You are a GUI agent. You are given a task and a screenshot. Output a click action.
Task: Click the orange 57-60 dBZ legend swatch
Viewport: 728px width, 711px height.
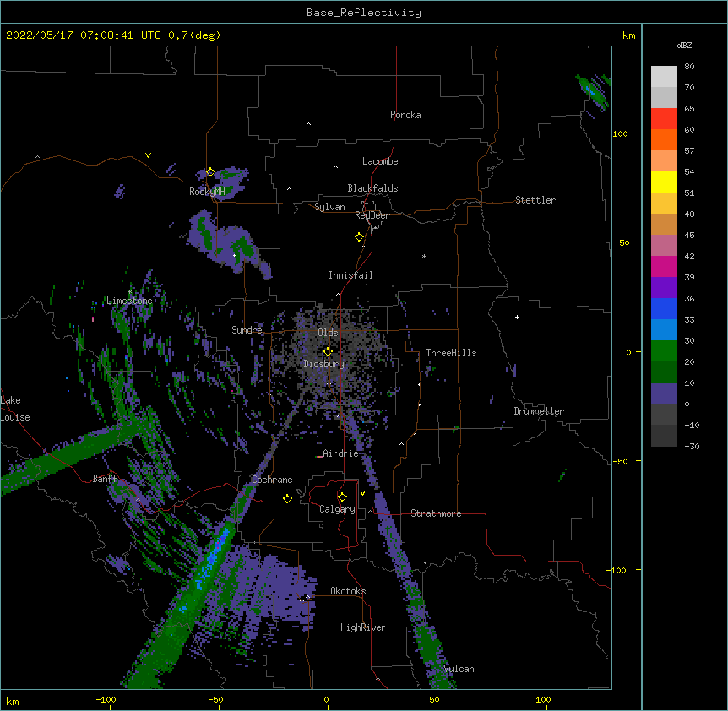664,140
